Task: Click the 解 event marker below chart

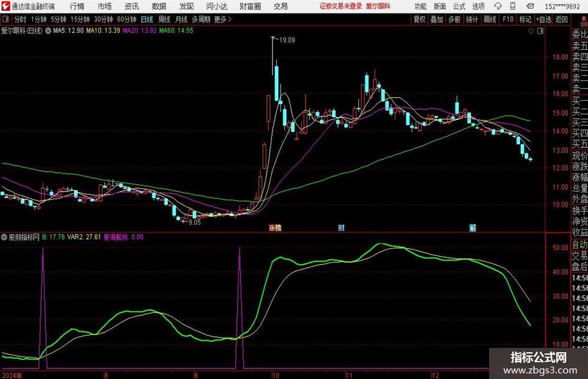Action: pyautogui.click(x=473, y=228)
